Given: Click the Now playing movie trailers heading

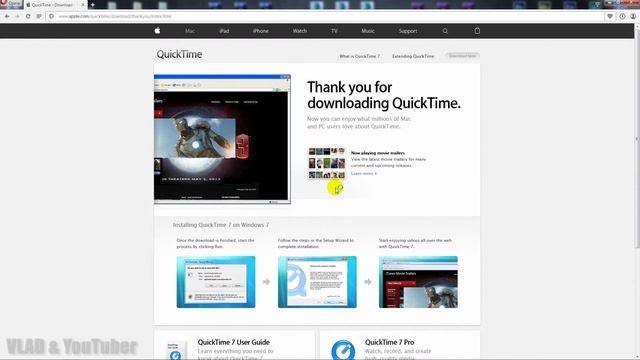Looking at the screenshot, I should click(x=378, y=153).
